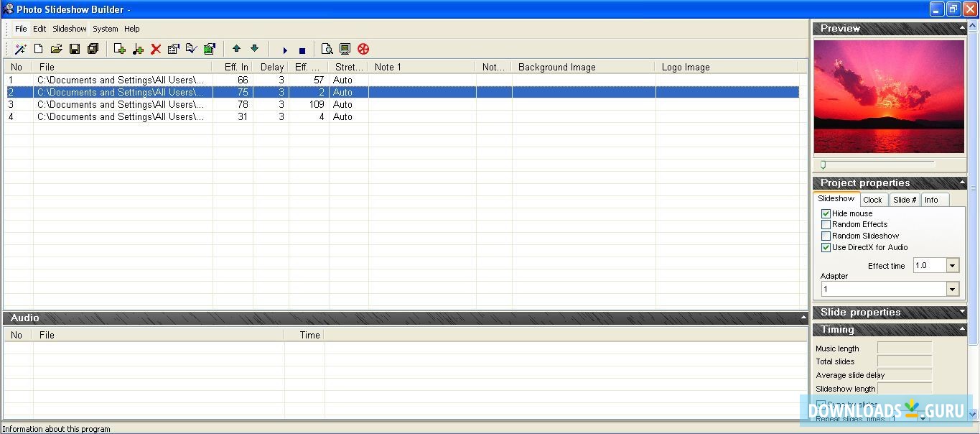Open the File menu

point(21,29)
